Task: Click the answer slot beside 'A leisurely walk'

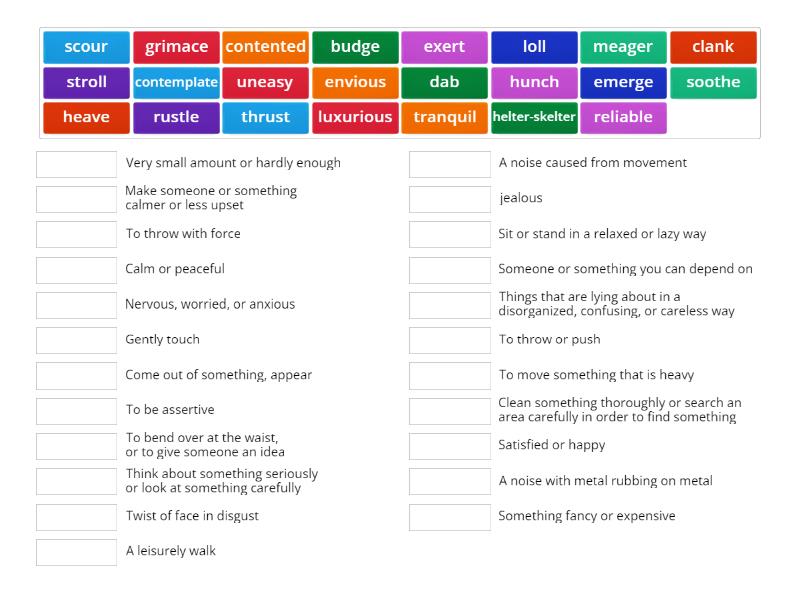Action: [76, 551]
